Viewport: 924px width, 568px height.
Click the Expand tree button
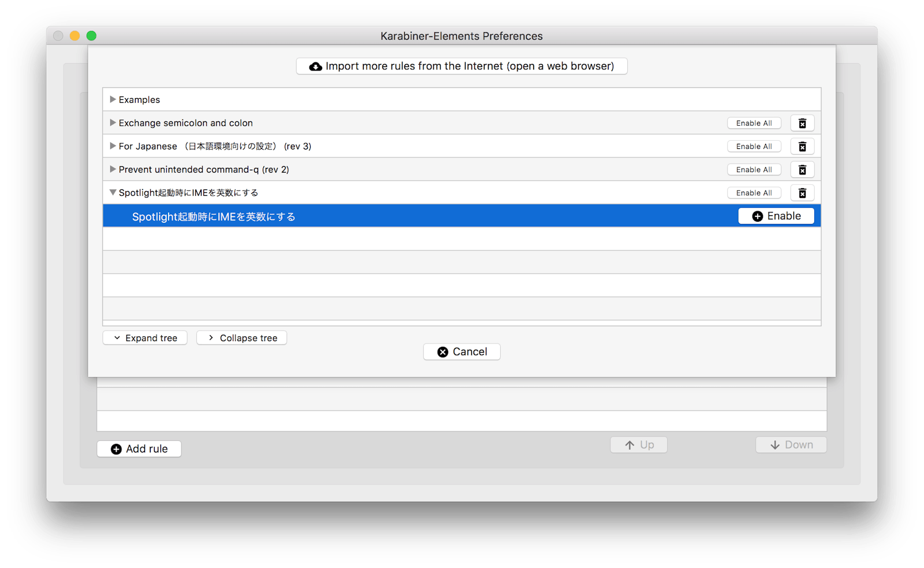point(145,338)
